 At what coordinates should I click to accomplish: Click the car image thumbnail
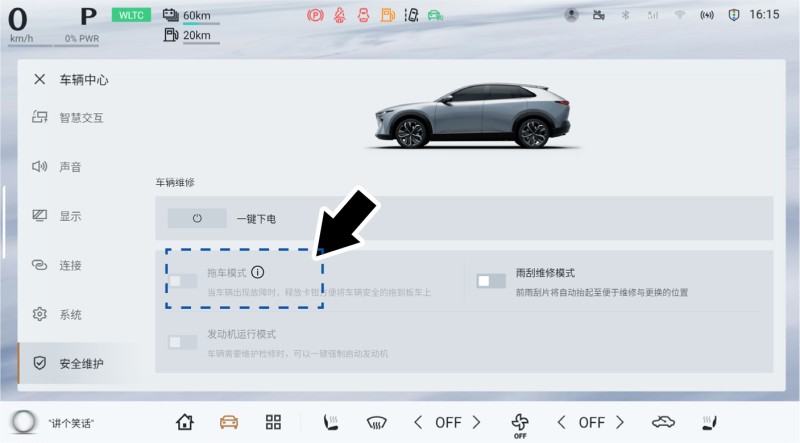(x=473, y=116)
